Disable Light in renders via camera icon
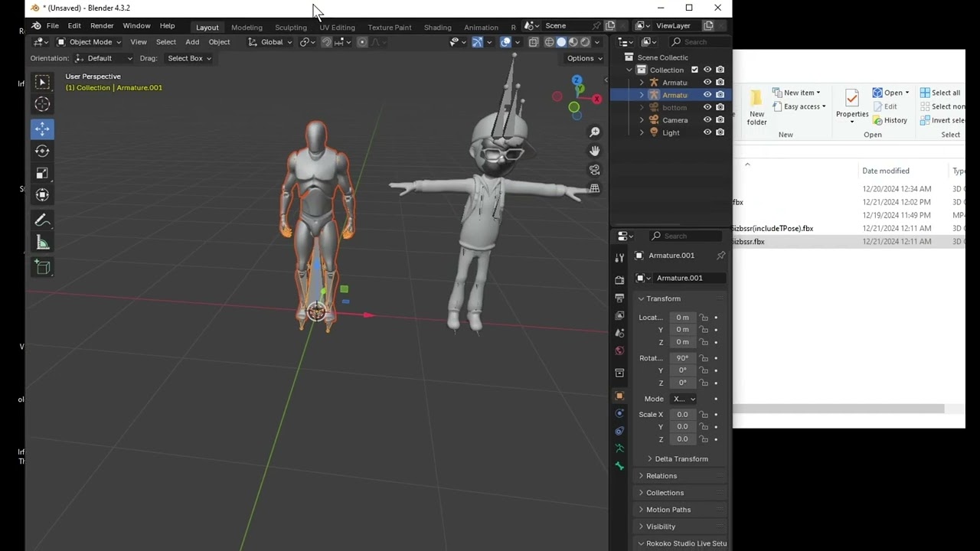980x551 pixels. point(720,132)
